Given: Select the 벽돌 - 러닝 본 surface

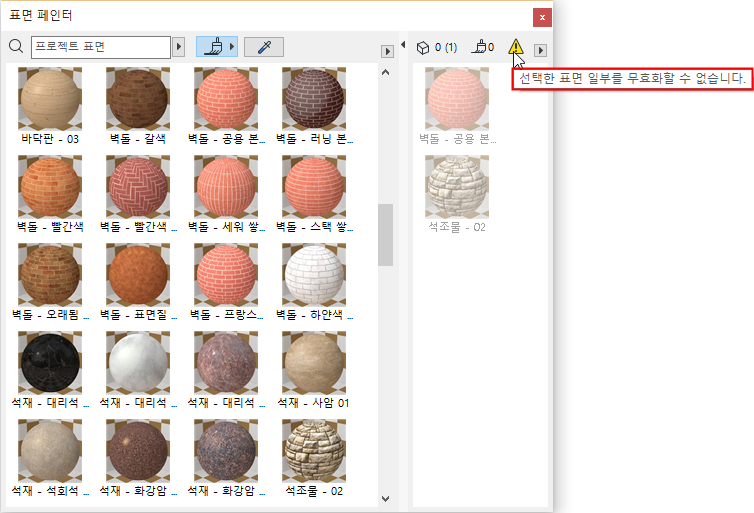Looking at the screenshot, I should 314,106.
